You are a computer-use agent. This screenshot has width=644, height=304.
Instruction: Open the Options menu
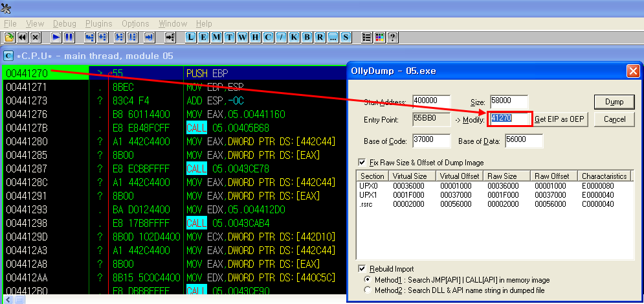135,23
